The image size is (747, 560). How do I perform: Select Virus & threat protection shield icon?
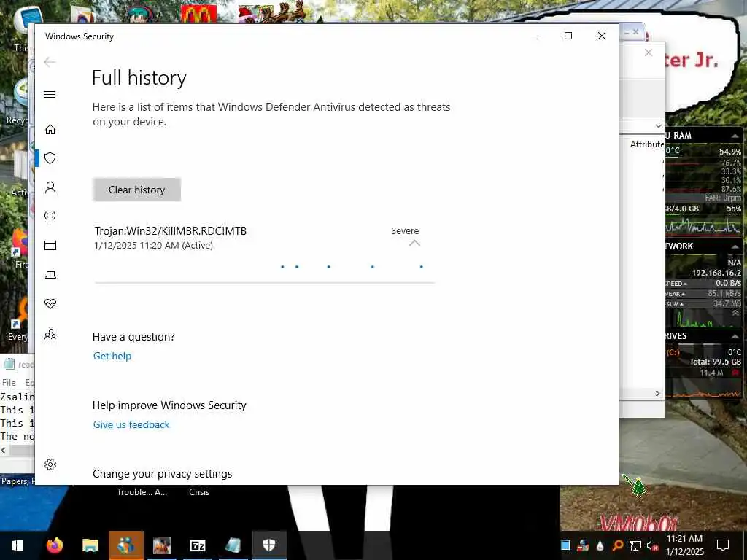click(x=50, y=158)
